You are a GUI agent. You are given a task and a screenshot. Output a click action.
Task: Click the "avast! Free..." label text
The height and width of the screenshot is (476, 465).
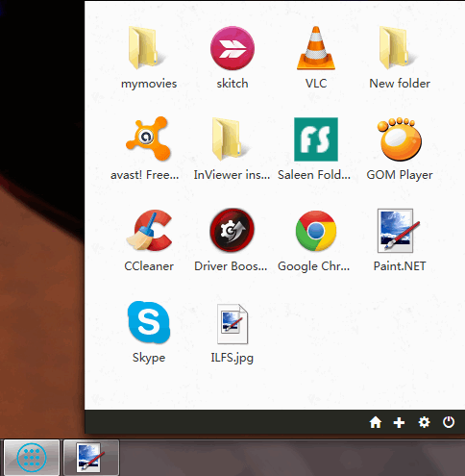(x=145, y=175)
